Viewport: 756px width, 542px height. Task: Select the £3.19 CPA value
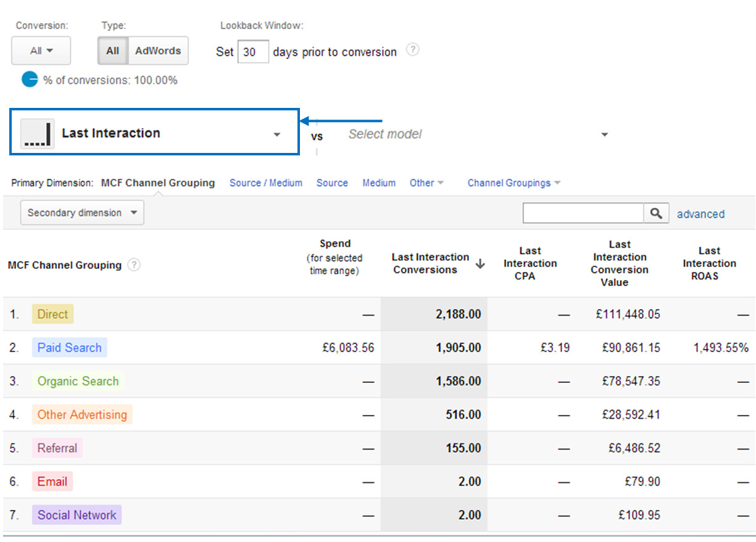click(x=554, y=348)
